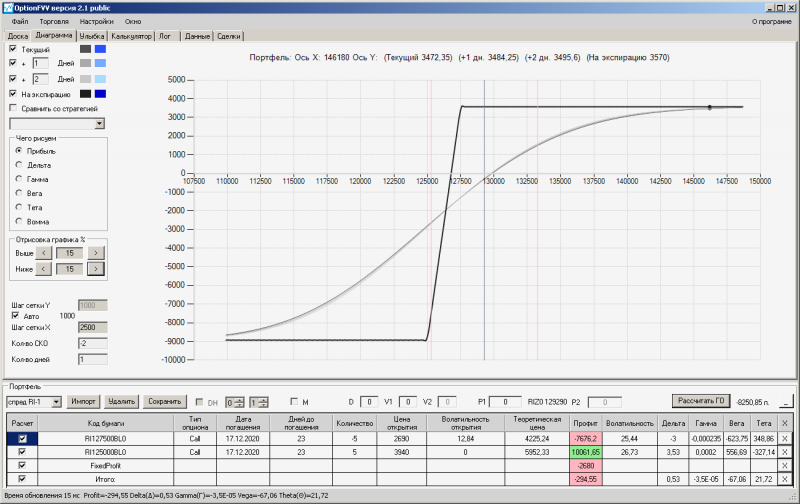This screenshot has height=504, width=800.
Task: Click the Импорт button
Action: 83,401
